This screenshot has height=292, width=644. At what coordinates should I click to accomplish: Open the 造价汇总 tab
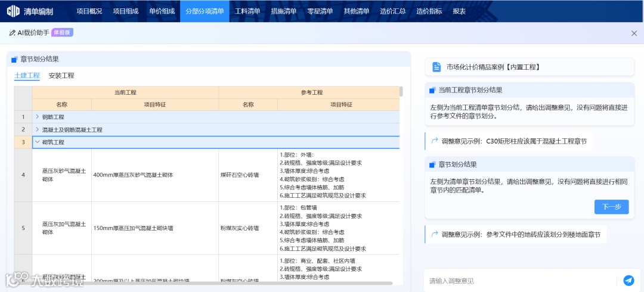point(392,11)
